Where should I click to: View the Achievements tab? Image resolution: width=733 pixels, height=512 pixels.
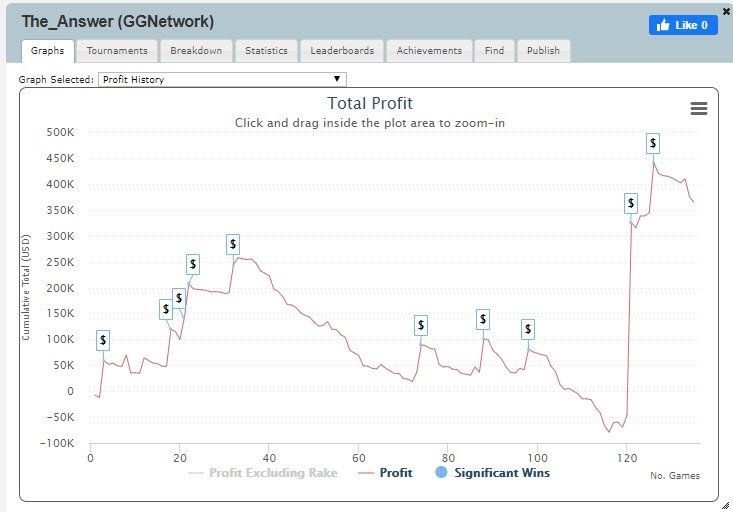pyautogui.click(x=429, y=50)
